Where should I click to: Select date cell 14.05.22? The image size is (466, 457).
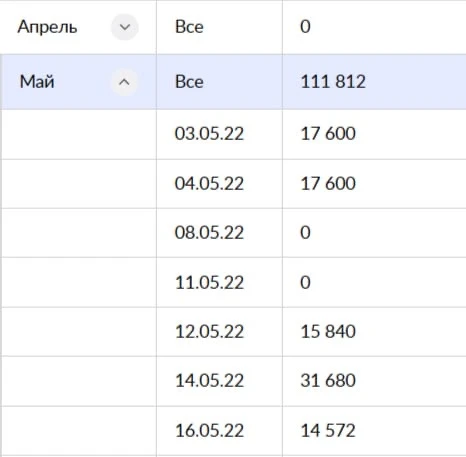click(209, 380)
